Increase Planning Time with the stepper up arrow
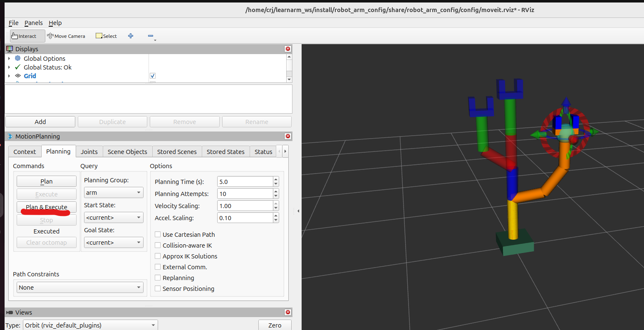The height and width of the screenshot is (330, 644). 276,179
